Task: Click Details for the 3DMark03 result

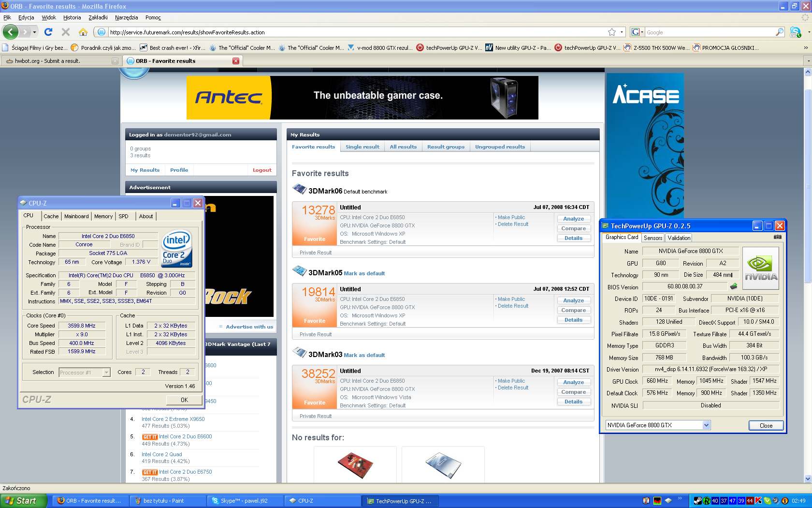Action: (x=574, y=402)
